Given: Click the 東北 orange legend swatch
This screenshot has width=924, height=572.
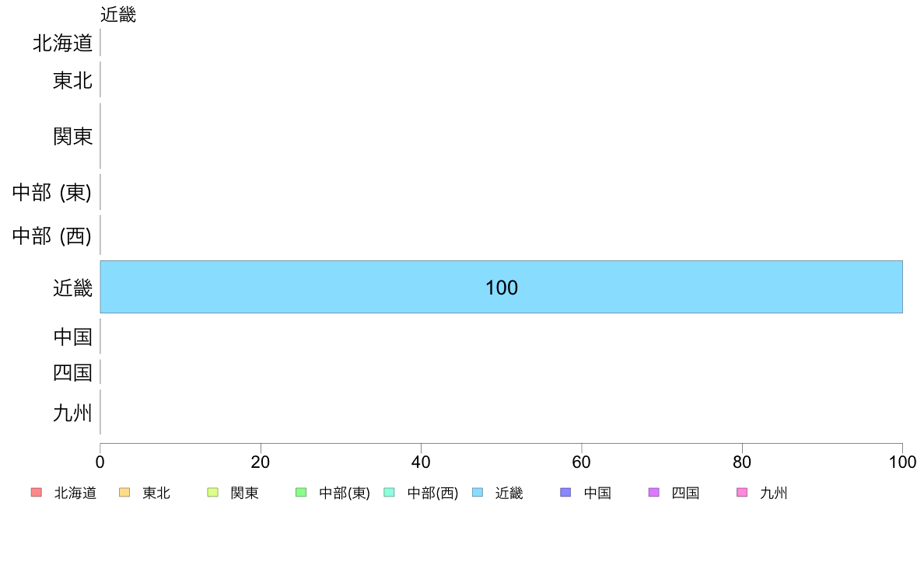Looking at the screenshot, I should coord(124,493).
